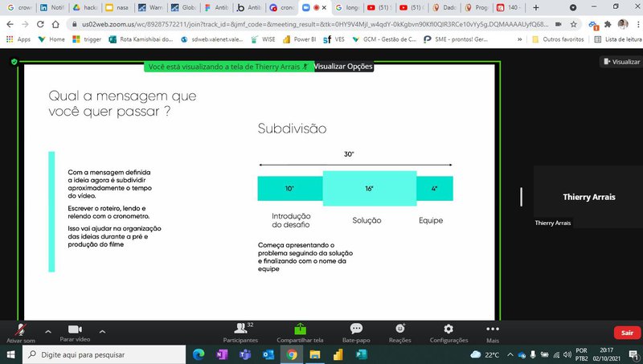Go back in browser history

(10, 24)
